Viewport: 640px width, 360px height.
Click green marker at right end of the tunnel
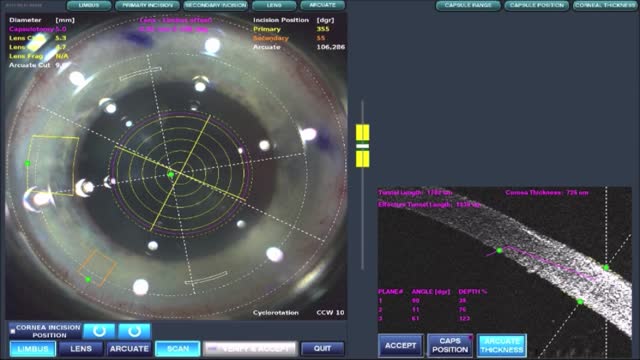pyautogui.click(x=606, y=267)
